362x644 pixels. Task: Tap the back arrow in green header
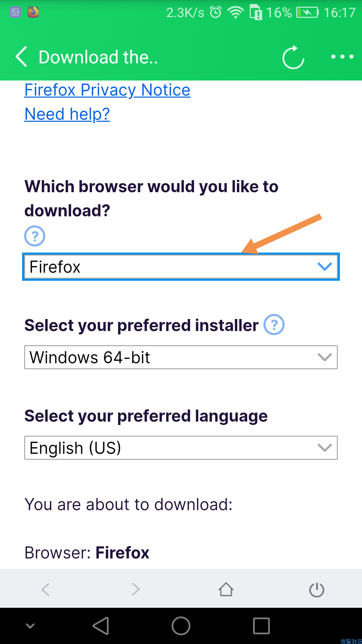click(21, 57)
